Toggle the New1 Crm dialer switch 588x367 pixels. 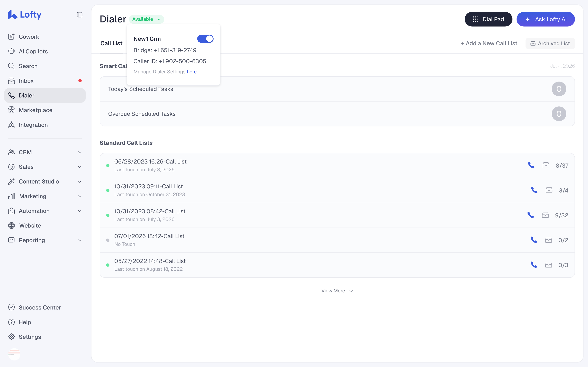click(205, 39)
